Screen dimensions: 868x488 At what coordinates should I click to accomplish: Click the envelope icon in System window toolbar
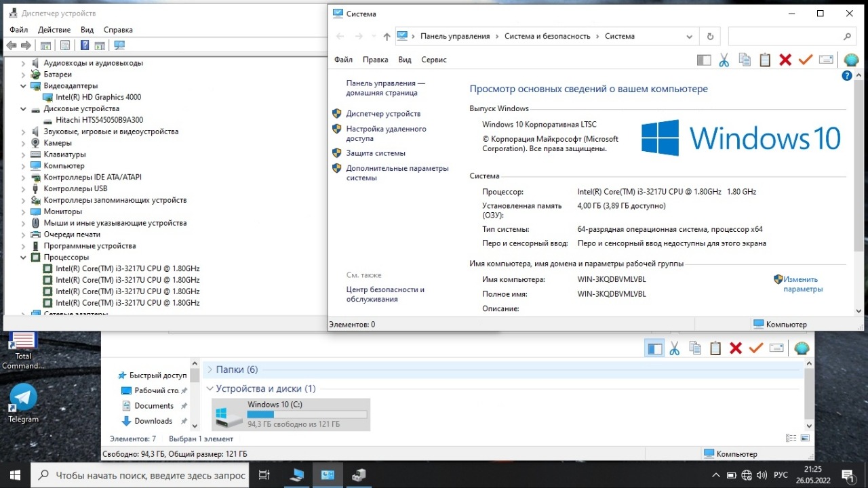click(x=826, y=60)
